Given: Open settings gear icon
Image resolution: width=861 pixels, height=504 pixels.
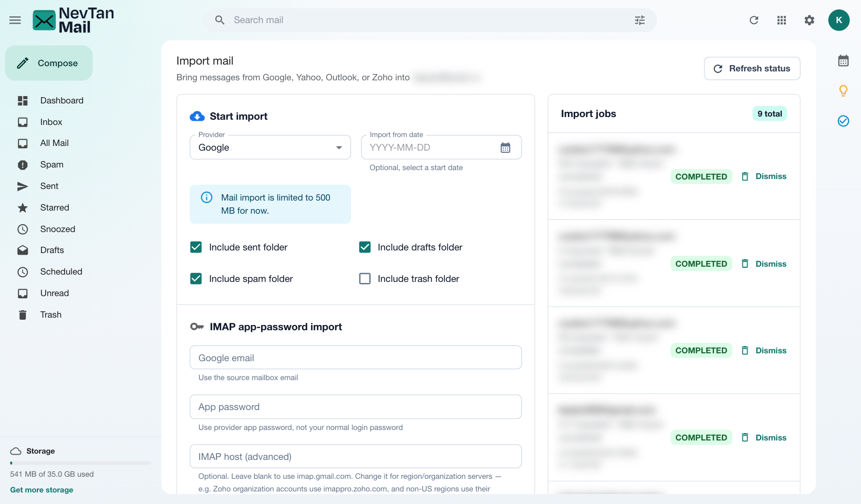Looking at the screenshot, I should tap(810, 20).
